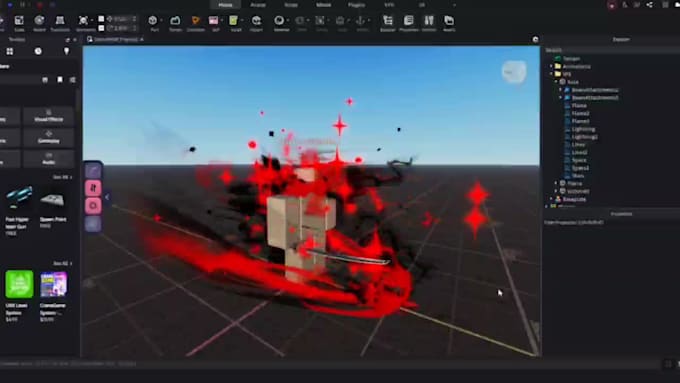This screenshot has width=680, height=383.
Task: Open the Gameplay toolbox category
Action: coord(49,137)
